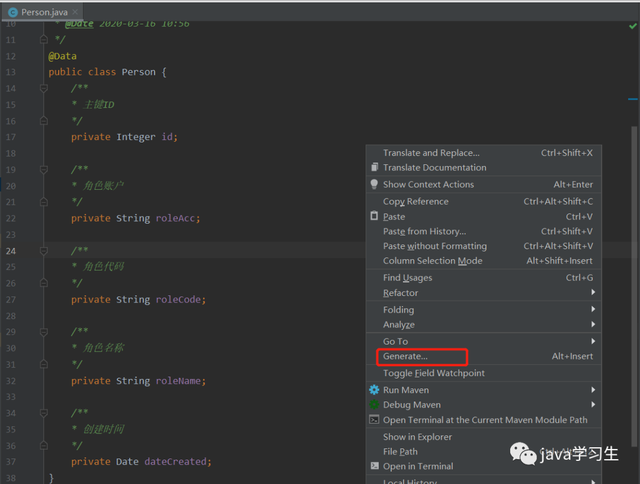The width and height of the screenshot is (640, 484).
Task: Expand the Refactor submenu arrow
Action: [593, 292]
